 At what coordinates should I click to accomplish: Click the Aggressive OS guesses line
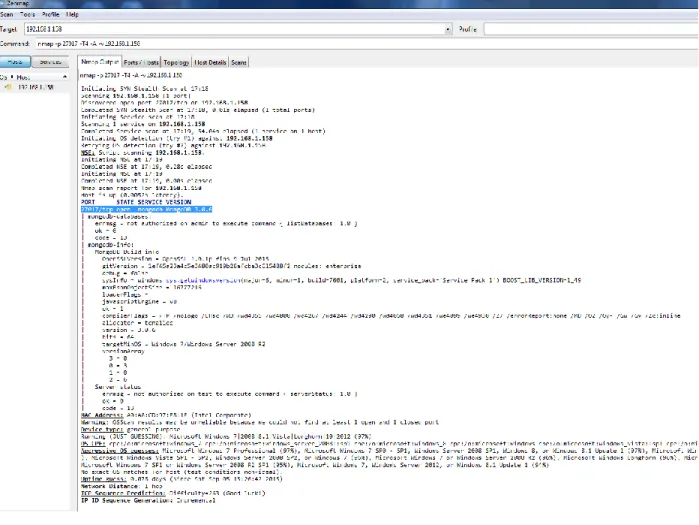coord(389,451)
